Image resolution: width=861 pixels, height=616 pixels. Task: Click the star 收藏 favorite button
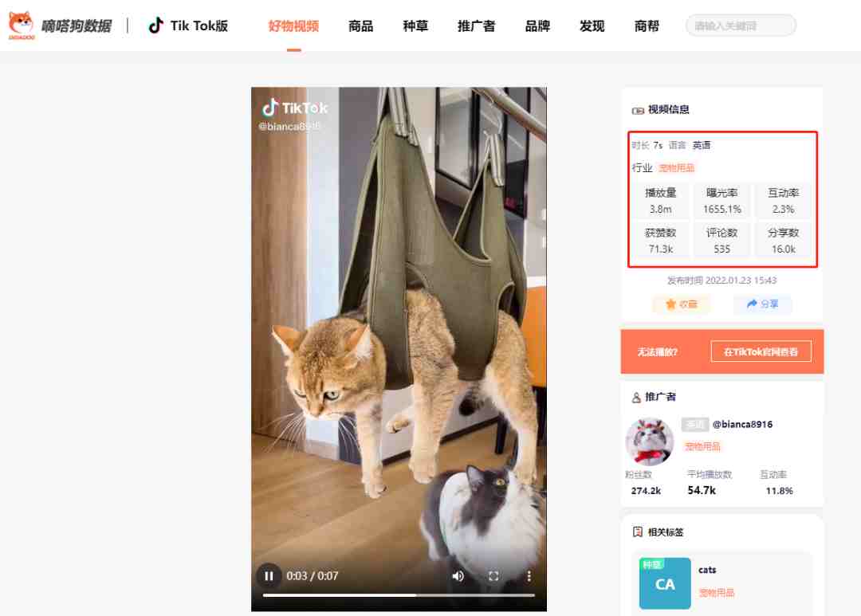coord(682,304)
